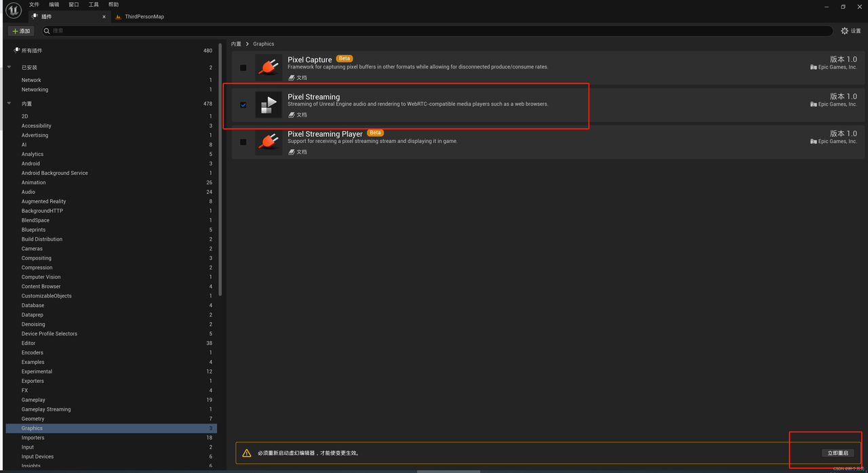Open 文档 link for Pixel Streaming Player

click(x=298, y=152)
